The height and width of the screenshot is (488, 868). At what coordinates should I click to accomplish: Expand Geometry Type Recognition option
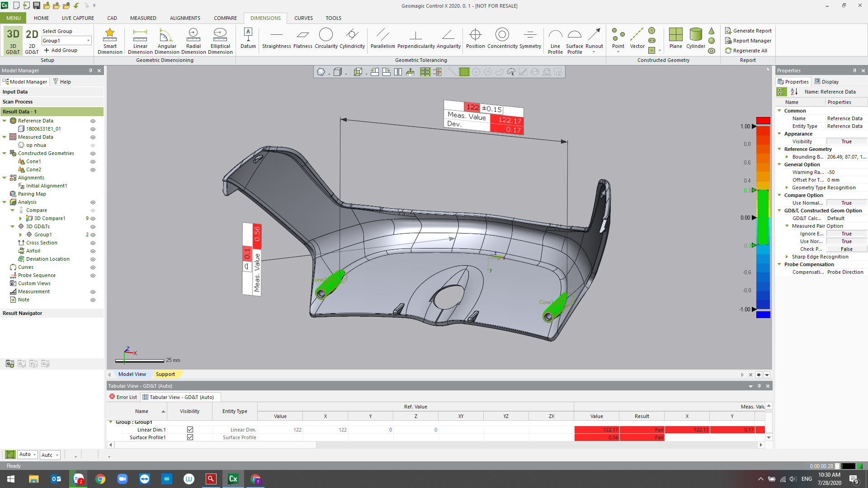(787, 188)
